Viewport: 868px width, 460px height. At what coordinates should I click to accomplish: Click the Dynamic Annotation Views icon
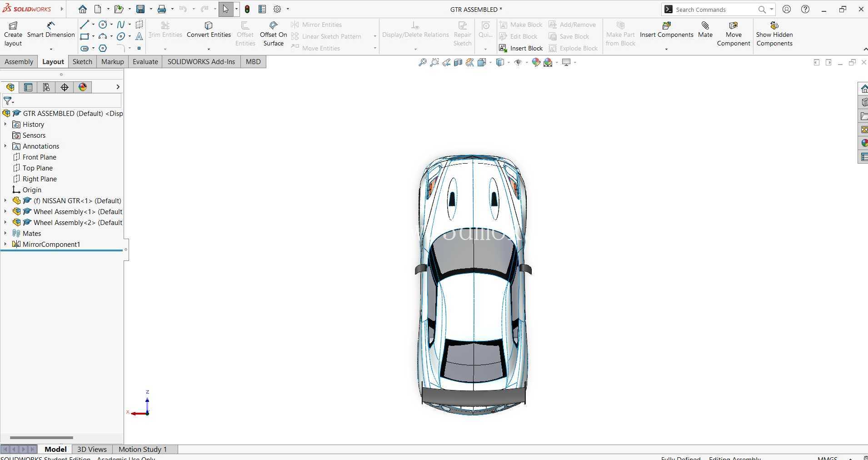click(x=470, y=62)
